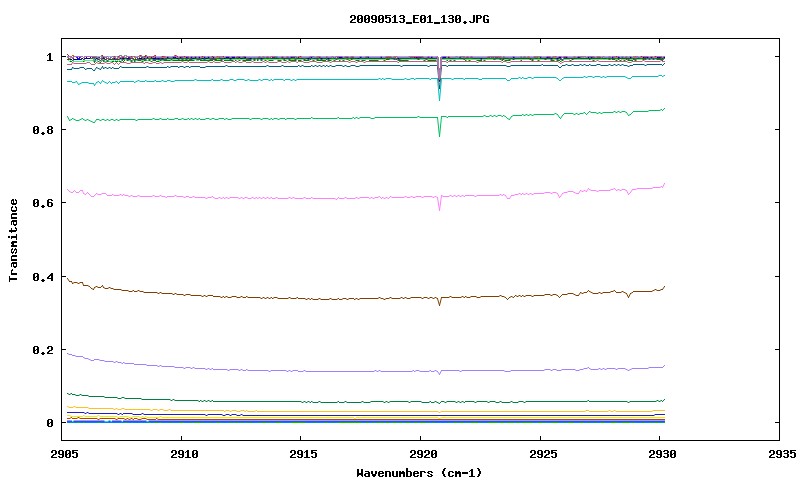
Task: Click the y-axis tick label 0.4
Action: click(43, 277)
